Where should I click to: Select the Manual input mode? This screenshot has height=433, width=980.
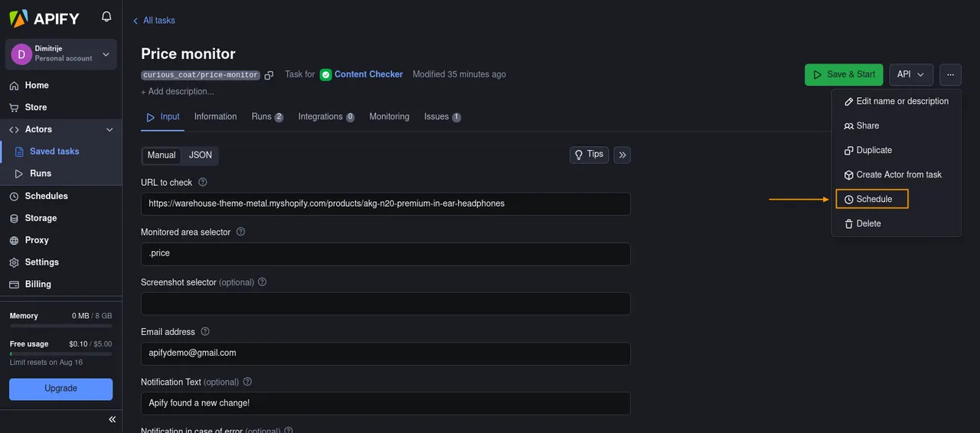(162, 155)
